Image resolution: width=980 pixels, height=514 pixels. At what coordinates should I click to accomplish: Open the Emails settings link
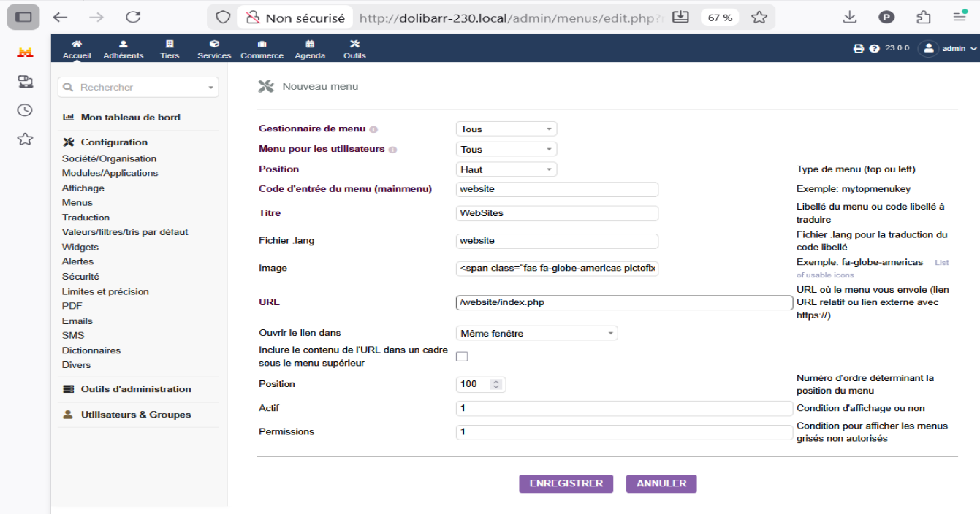click(x=77, y=321)
